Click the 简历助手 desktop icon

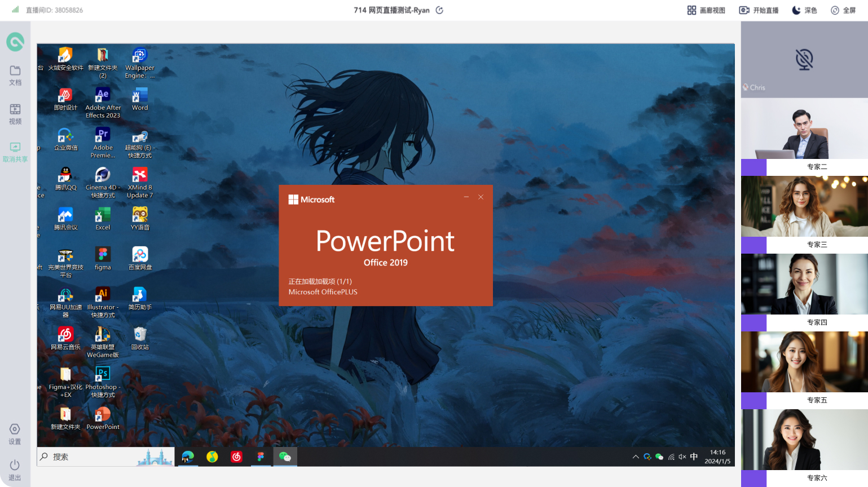coord(140,299)
